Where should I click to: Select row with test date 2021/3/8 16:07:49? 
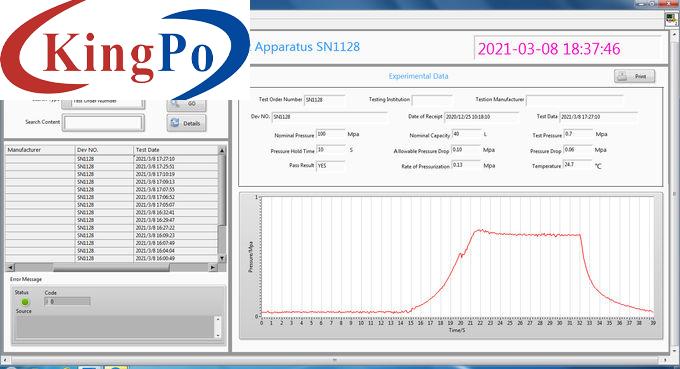click(111, 243)
